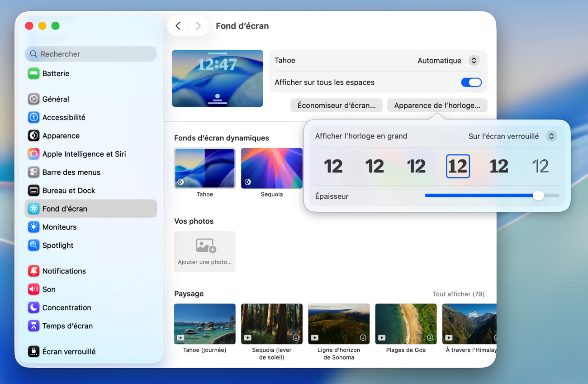Open the Automatique wallpaper mode dropdown
Viewport: 588px width, 384px height.
point(473,61)
